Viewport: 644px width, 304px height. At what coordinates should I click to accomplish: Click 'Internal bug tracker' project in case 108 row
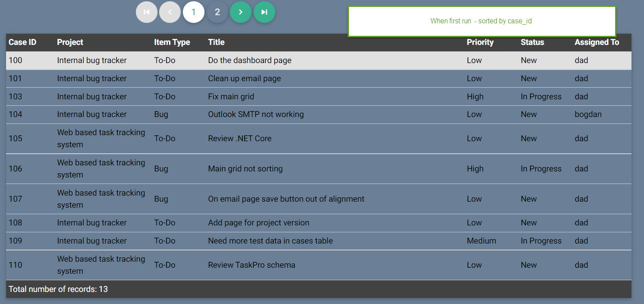(x=92, y=223)
